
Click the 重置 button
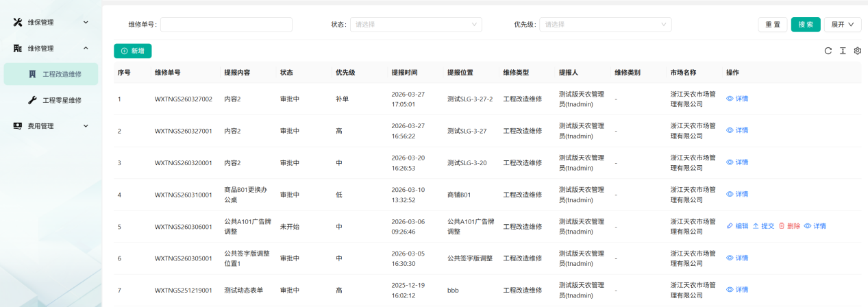point(773,25)
